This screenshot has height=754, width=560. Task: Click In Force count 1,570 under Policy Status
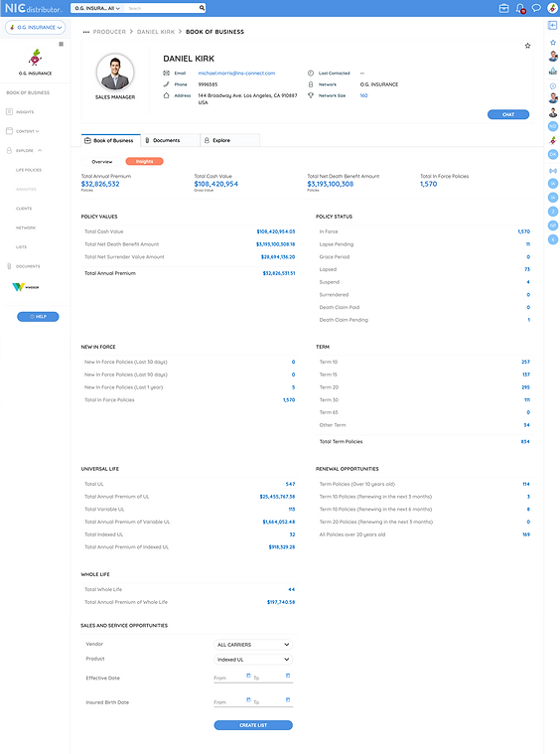coord(524,231)
